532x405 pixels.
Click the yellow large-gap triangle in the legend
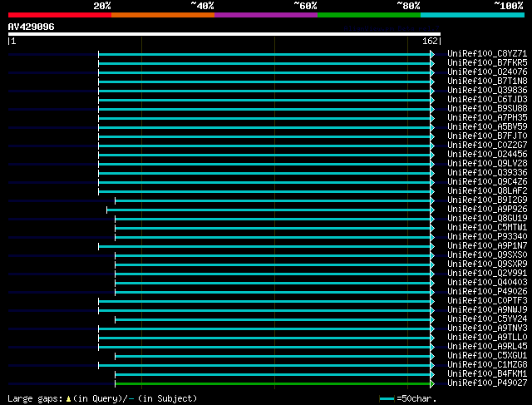(x=68, y=399)
